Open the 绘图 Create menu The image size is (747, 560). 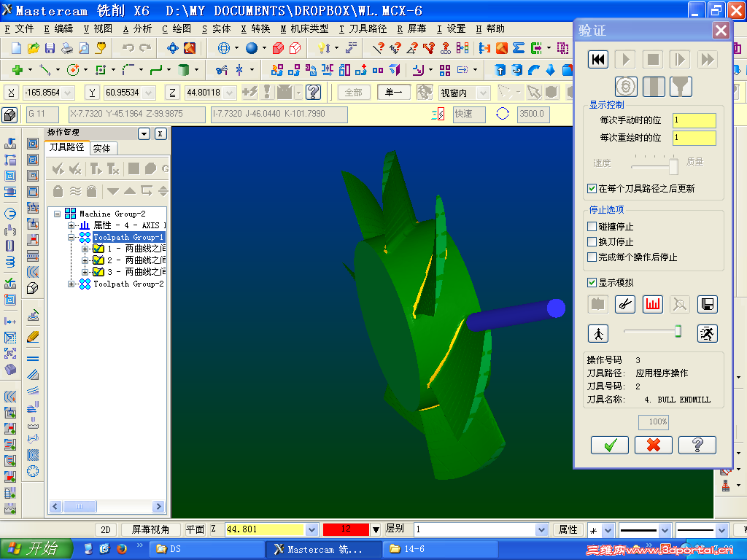point(177,29)
